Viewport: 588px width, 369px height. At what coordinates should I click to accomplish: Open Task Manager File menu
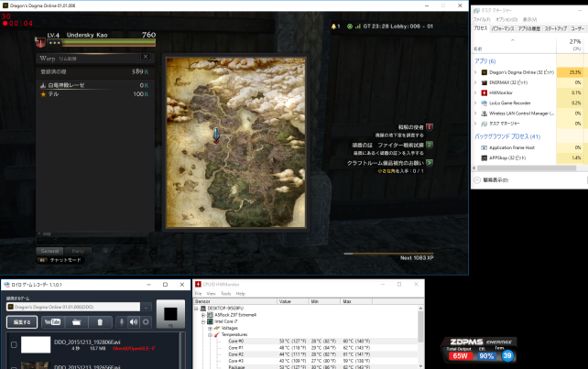coord(482,19)
